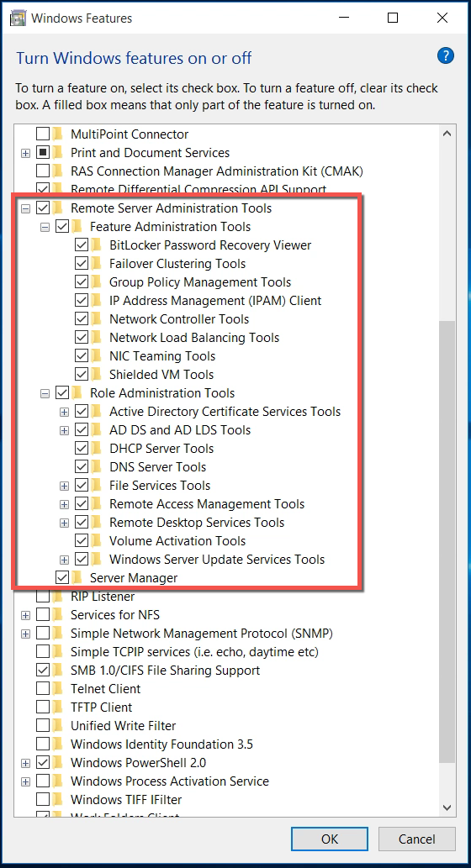Click the Server Manager folder icon
This screenshot has height=868, width=471.
pyautogui.click(x=77, y=578)
